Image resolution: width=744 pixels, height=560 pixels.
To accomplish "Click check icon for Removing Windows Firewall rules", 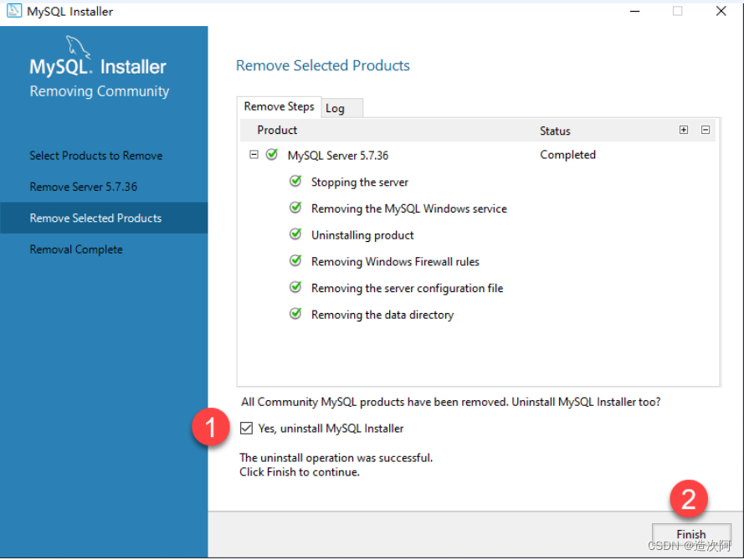I will pos(295,261).
